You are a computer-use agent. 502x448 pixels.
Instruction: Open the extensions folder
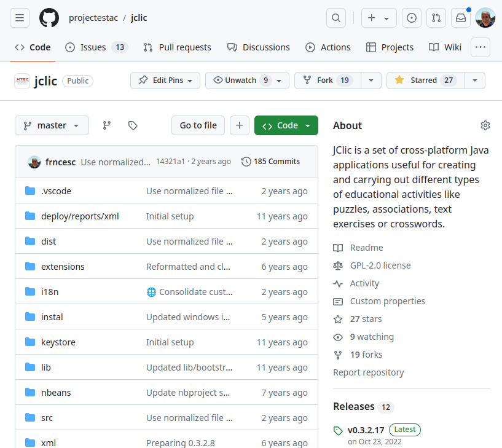point(63,267)
